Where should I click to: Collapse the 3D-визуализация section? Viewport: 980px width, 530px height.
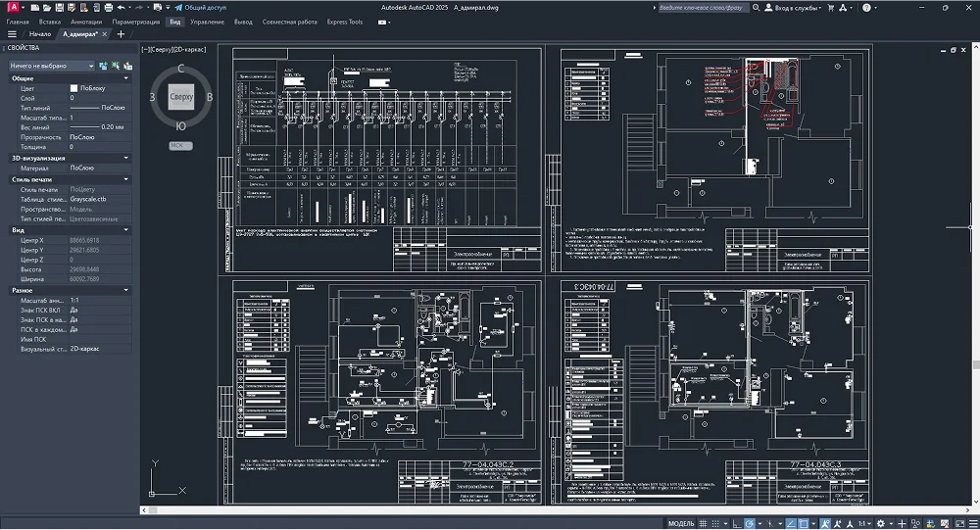[125, 158]
